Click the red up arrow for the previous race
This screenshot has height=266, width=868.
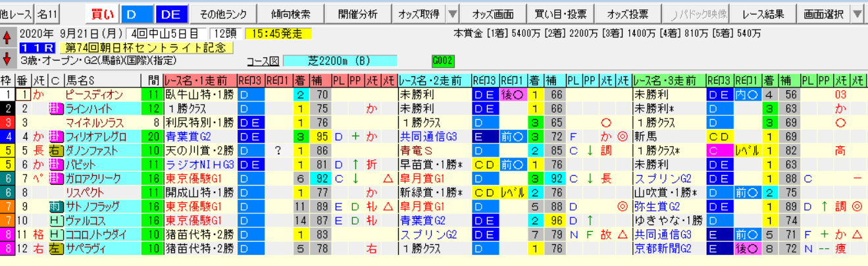6,36
